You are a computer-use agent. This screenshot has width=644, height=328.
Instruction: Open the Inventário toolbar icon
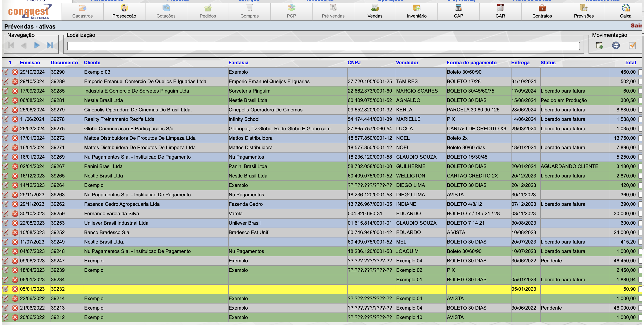[417, 8]
